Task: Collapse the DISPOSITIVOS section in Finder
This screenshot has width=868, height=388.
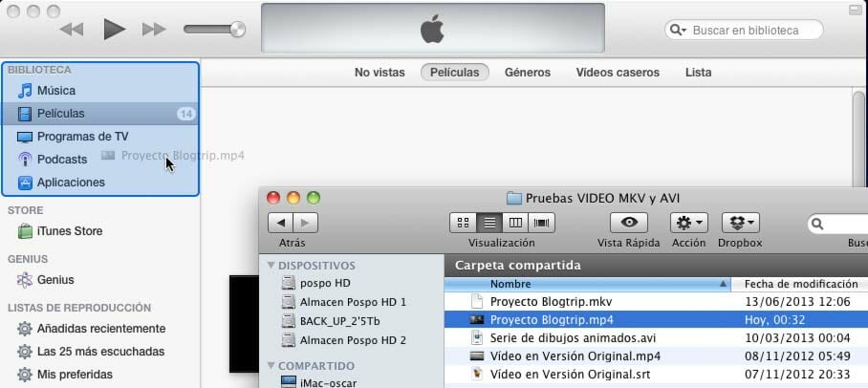Action: (x=271, y=265)
